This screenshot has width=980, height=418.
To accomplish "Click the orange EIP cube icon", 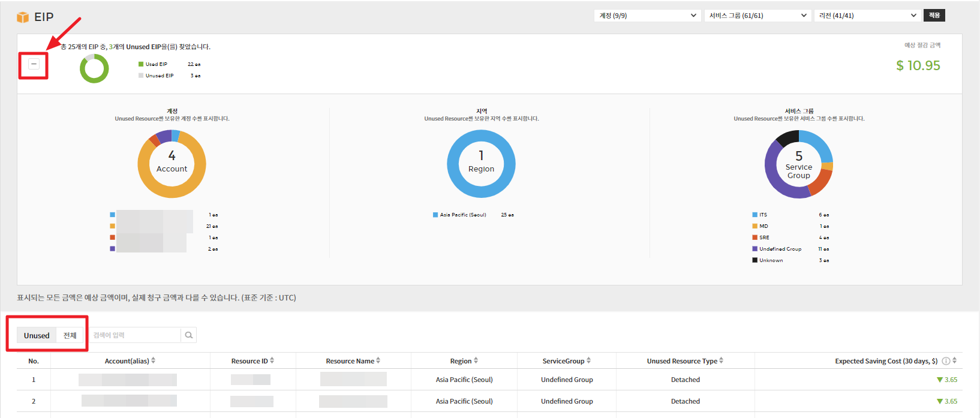I will click(23, 17).
